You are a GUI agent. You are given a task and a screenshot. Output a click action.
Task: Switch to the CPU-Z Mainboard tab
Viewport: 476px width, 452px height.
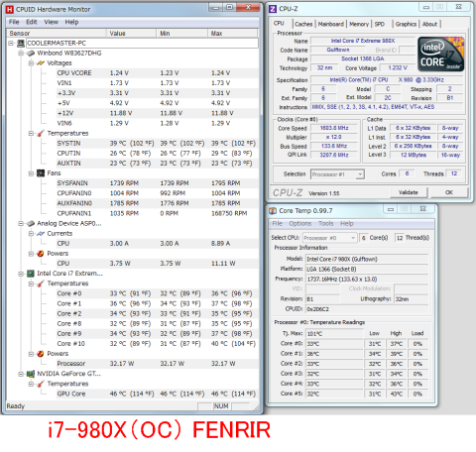[x=331, y=24]
